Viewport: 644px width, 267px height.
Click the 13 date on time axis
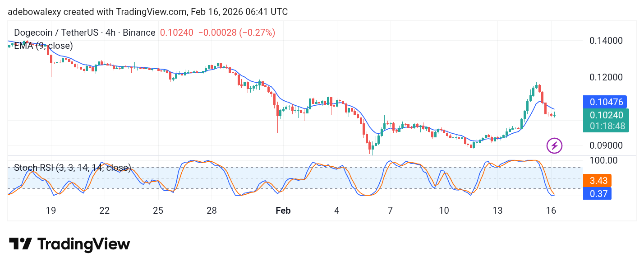tap(497, 211)
